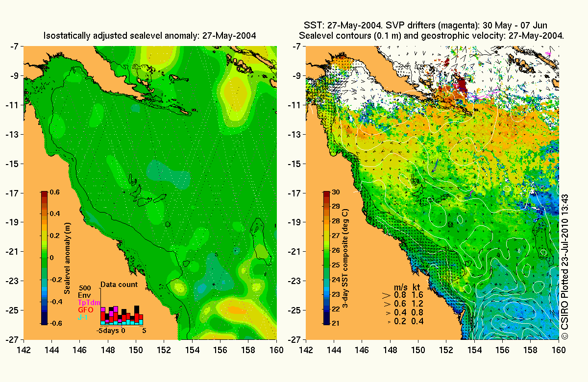The image size is (588, 382).
Task: Click the 'Sealevel contours (0.1 m) and geostrophic velocity' line
Action: pyautogui.click(x=432, y=36)
